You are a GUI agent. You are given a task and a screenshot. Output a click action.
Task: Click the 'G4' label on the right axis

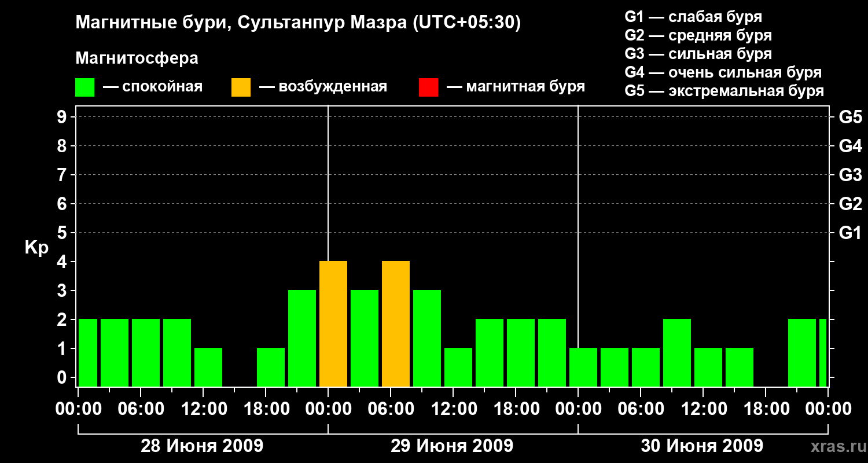click(850, 146)
